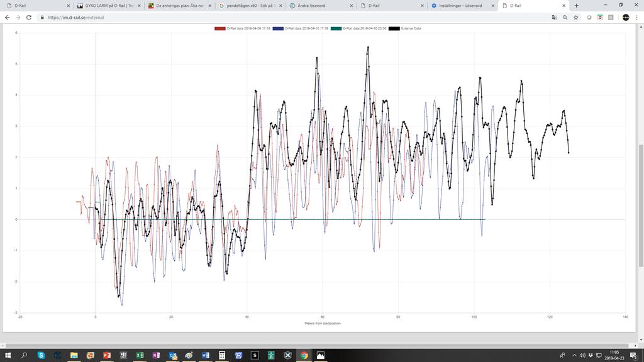Click the scrollbar up arrow

point(641,26)
